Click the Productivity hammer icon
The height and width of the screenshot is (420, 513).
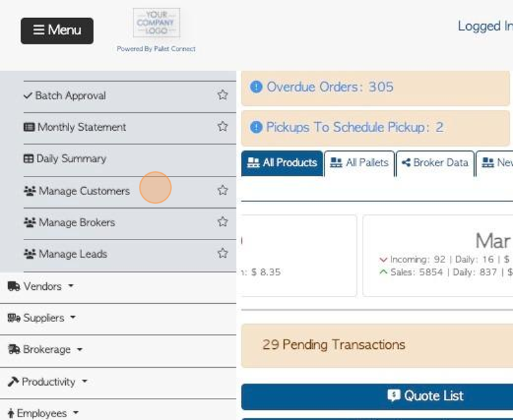[13, 382]
